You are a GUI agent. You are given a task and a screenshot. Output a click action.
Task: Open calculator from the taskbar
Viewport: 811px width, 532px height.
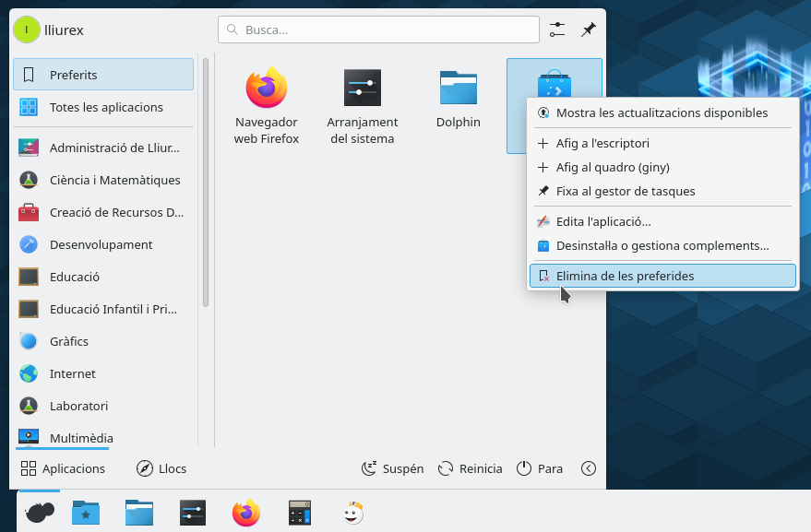click(300, 513)
